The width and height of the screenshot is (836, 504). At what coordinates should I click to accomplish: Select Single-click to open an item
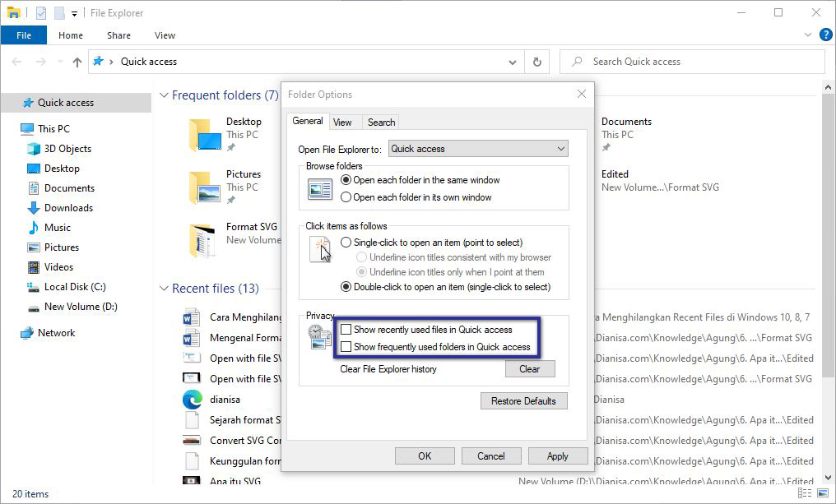pos(345,242)
